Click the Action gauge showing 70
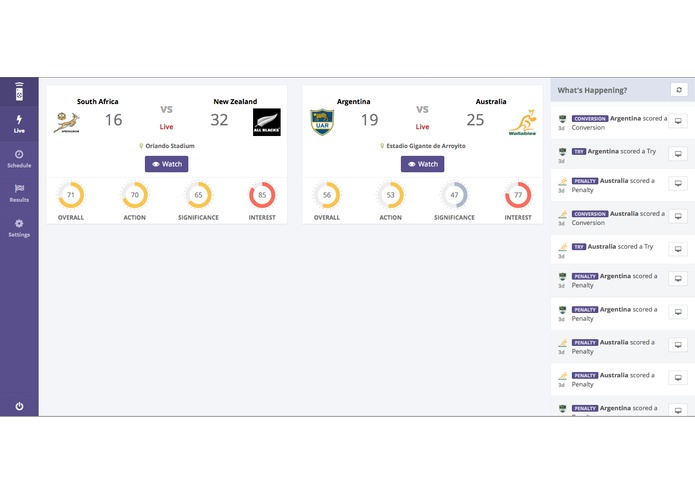Viewport: 695px width, 494px height. click(x=135, y=195)
